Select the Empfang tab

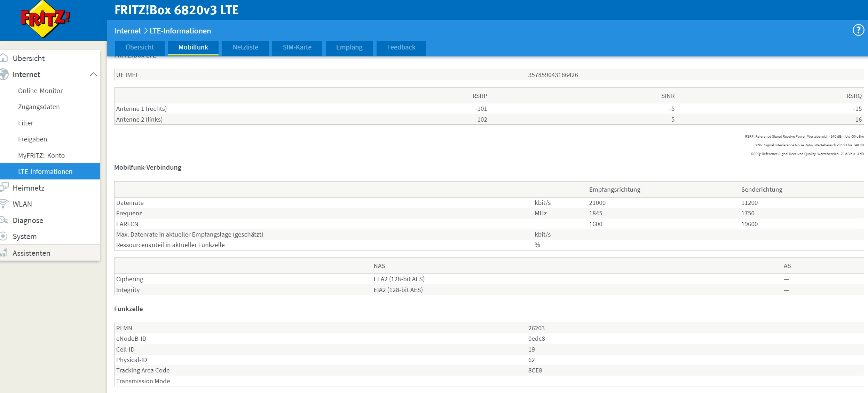pyautogui.click(x=349, y=47)
